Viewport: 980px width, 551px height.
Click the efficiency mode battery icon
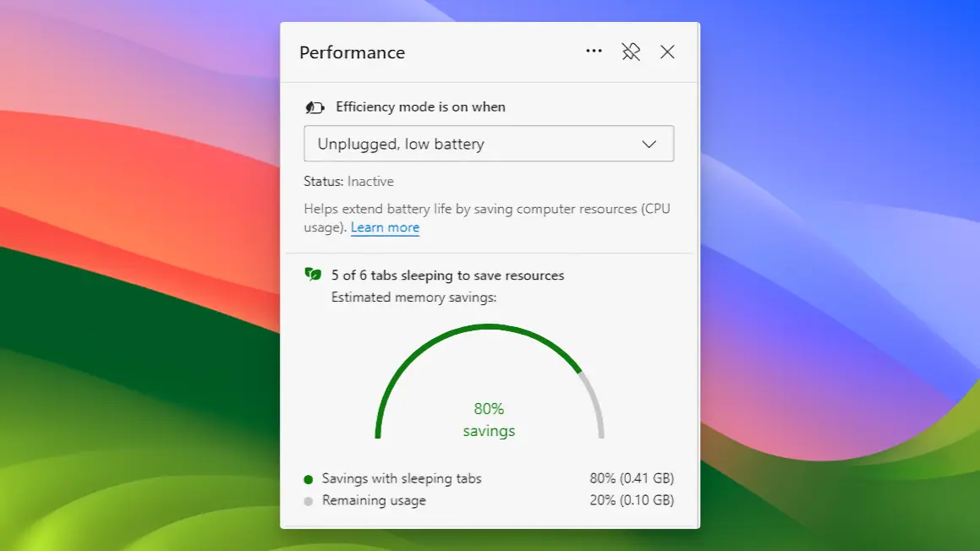(315, 106)
